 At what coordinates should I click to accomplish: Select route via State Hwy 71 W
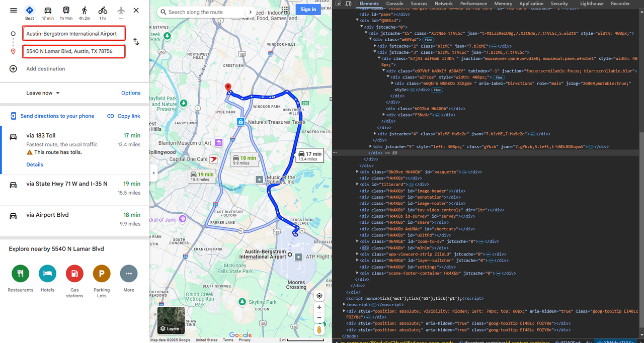pyautogui.click(x=74, y=190)
